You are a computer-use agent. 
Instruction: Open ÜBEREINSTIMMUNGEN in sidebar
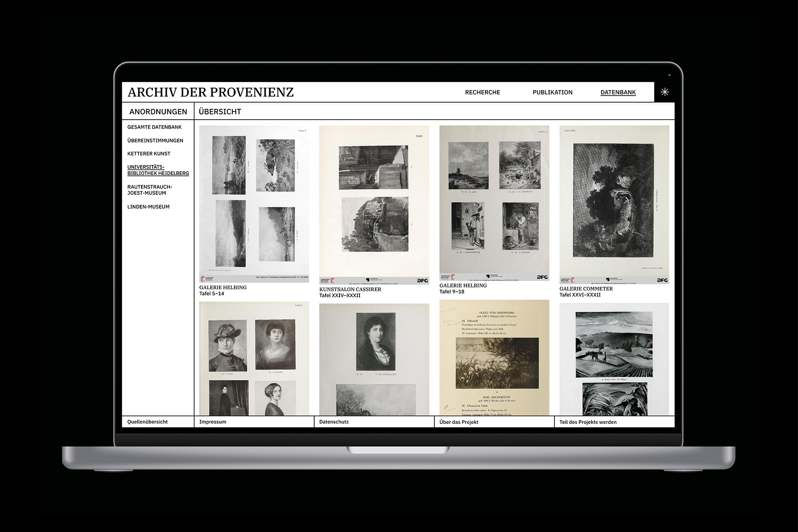tap(155, 140)
